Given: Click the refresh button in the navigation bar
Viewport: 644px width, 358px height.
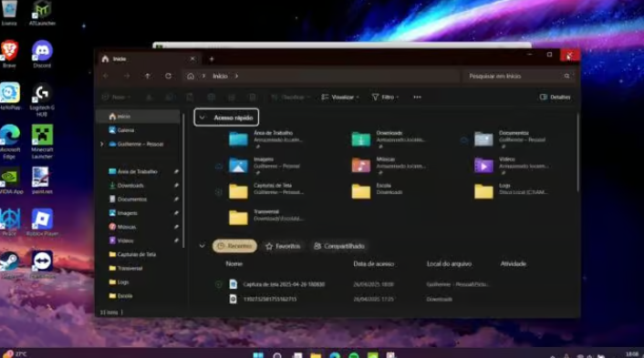Looking at the screenshot, I should tap(168, 76).
